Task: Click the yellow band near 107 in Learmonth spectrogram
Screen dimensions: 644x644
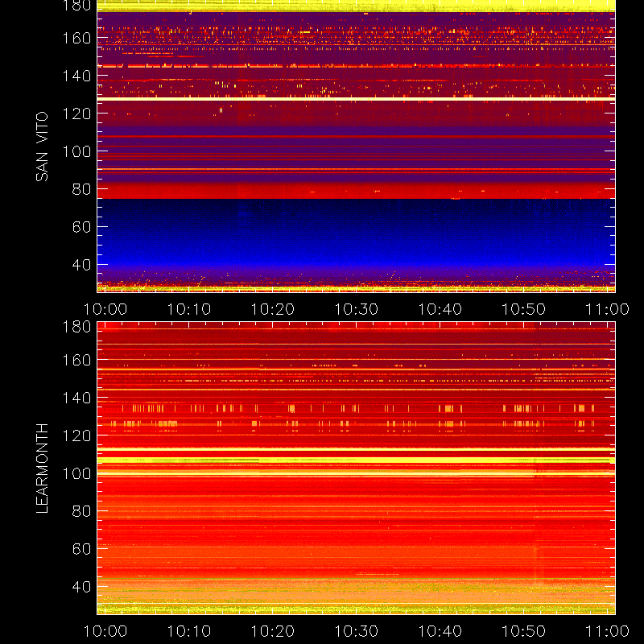Action: [356, 460]
